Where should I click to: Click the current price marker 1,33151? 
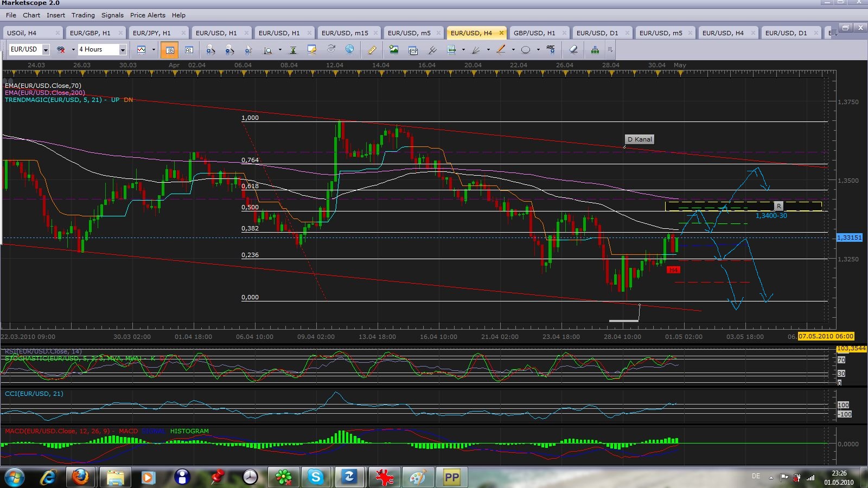click(x=849, y=237)
